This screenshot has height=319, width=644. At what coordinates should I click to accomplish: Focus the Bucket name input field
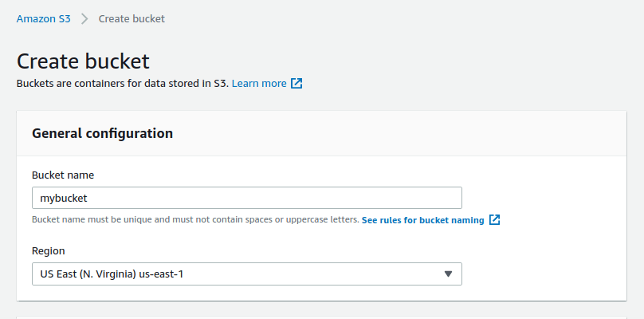pos(247,198)
